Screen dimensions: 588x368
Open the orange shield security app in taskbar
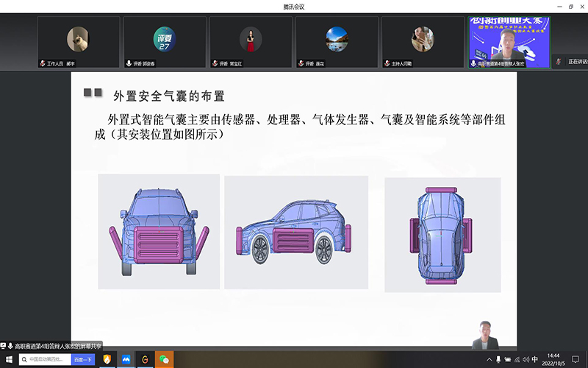(x=107, y=359)
